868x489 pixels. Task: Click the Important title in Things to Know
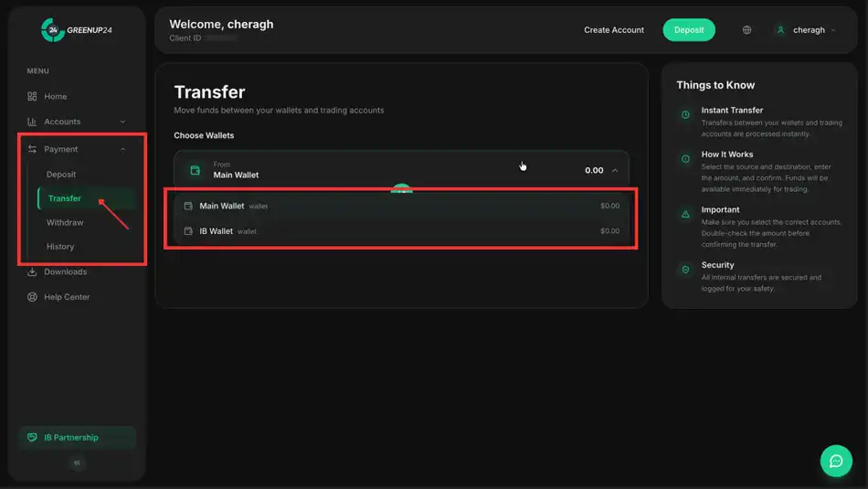coord(720,210)
